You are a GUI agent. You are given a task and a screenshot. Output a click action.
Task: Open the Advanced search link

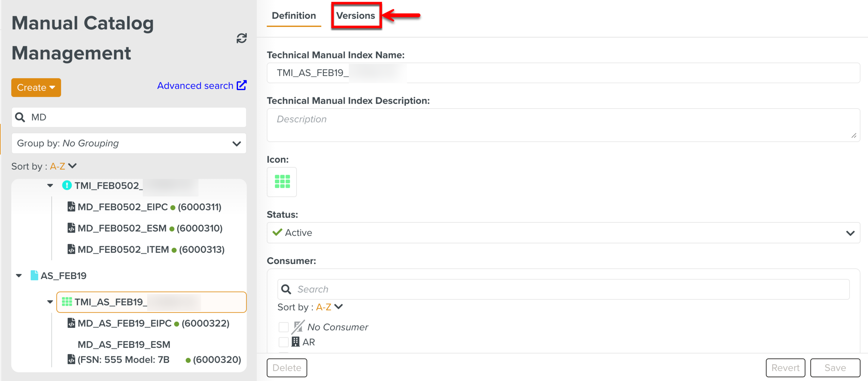[x=195, y=86]
